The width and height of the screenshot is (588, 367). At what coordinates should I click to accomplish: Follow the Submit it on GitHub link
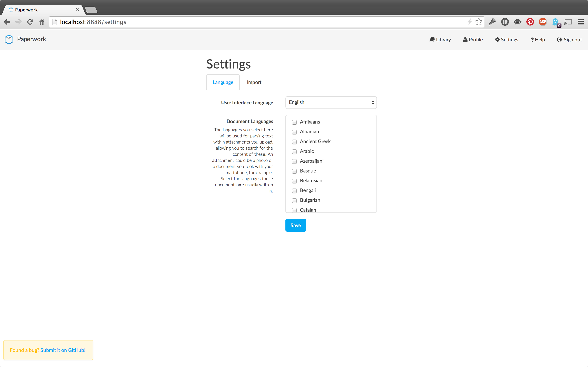[63, 350]
